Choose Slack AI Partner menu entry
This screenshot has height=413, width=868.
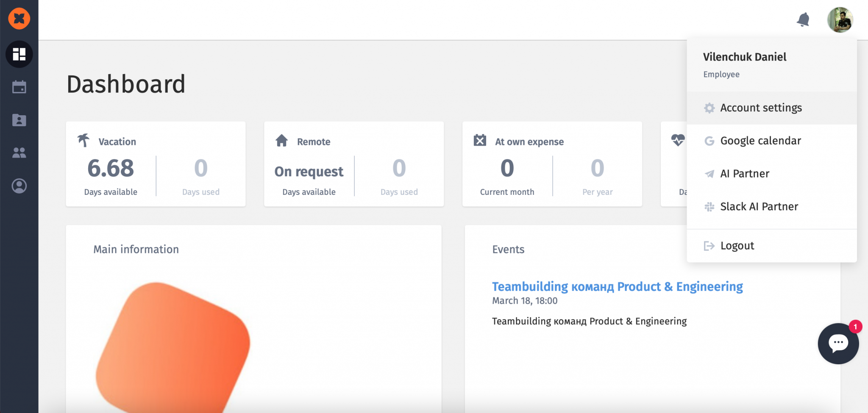click(772, 207)
